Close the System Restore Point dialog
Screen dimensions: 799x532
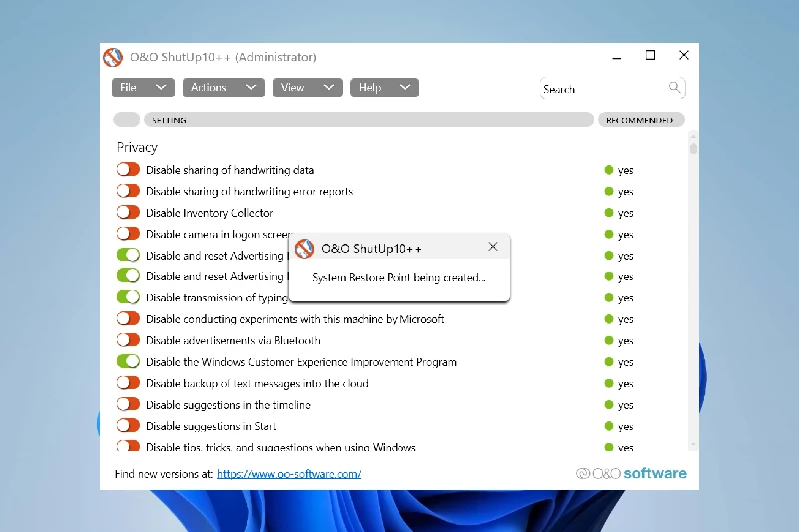point(493,247)
